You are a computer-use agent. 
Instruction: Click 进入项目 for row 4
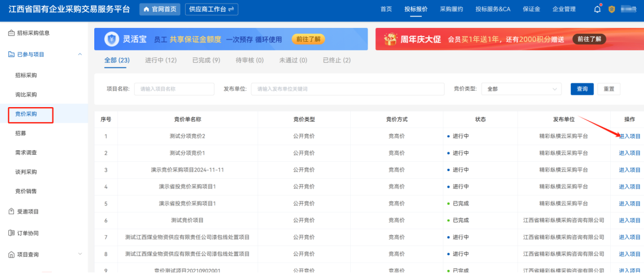coord(629,187)
